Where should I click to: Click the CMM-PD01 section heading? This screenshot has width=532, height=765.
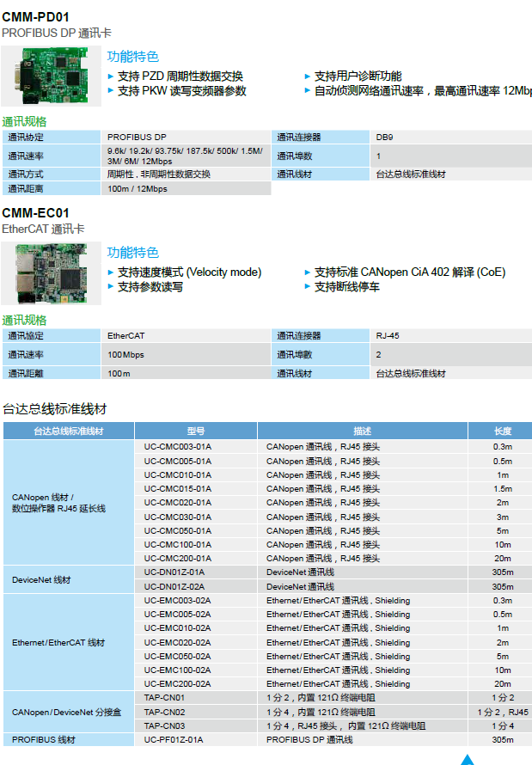pyautogui.click(x=35, y=16)
